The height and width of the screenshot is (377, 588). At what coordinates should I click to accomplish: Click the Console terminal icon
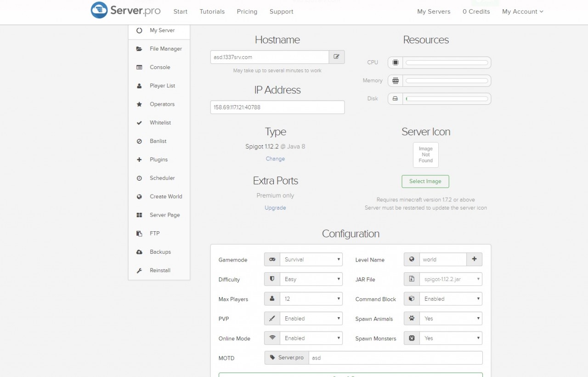pyautogui.click(x=139, y=67)
